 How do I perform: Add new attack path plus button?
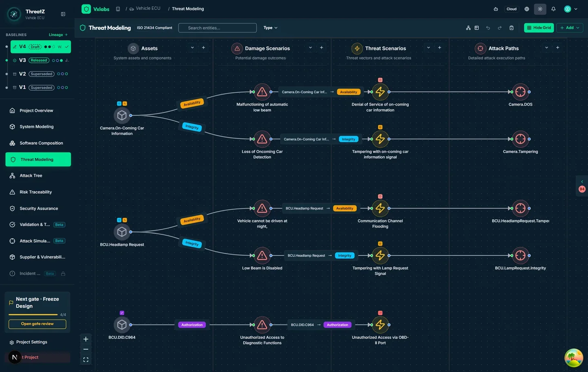pos(557,48)
